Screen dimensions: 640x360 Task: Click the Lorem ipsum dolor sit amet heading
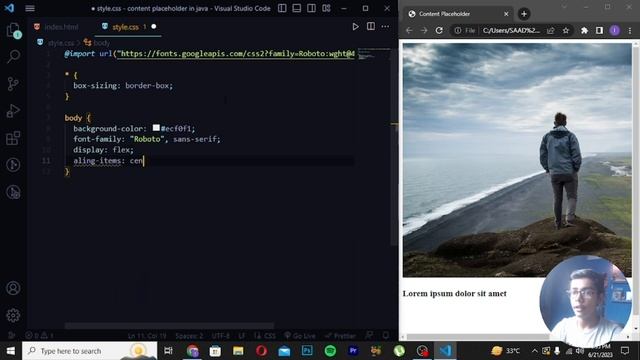(x=454, y=293)
